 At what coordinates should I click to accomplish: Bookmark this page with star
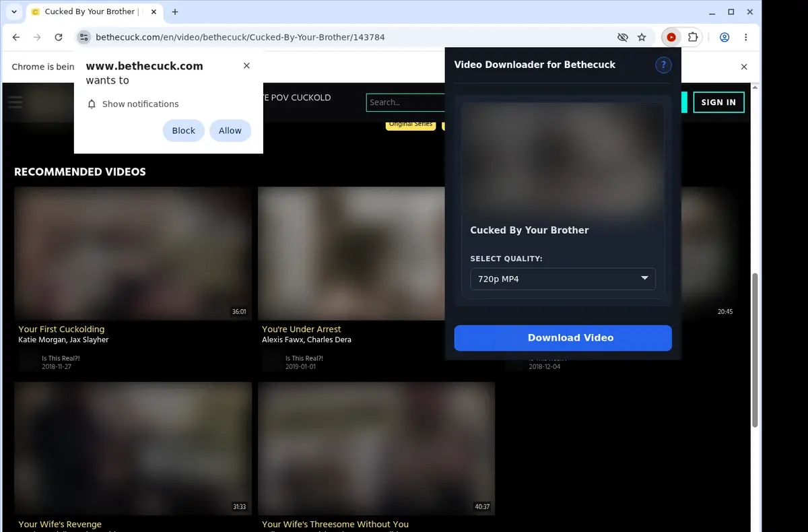tap(642, 37)
